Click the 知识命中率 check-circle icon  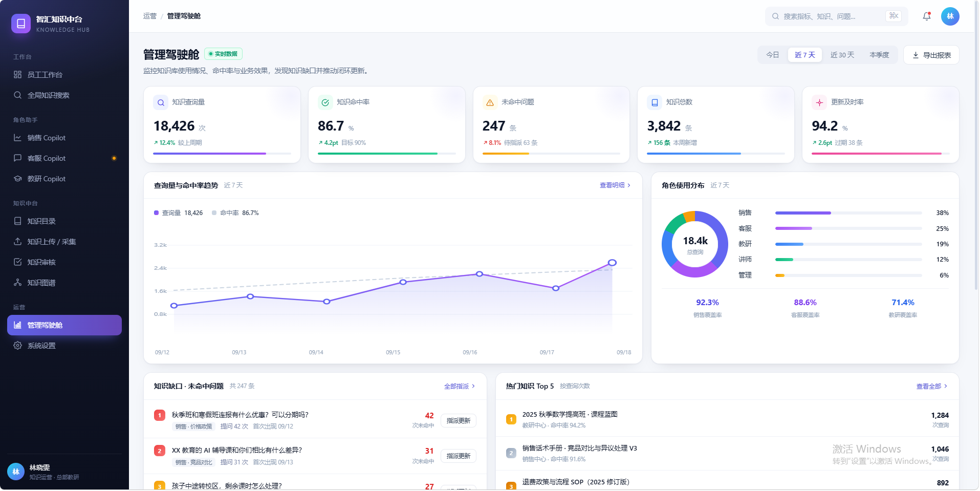pyautogui.click(x=325, y=102)
